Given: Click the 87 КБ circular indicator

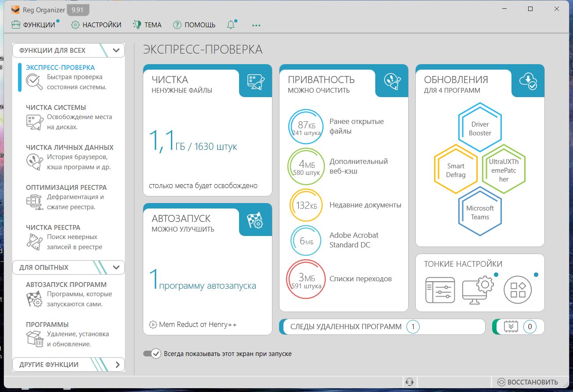Looking at the screenshot, I should 306,127.
